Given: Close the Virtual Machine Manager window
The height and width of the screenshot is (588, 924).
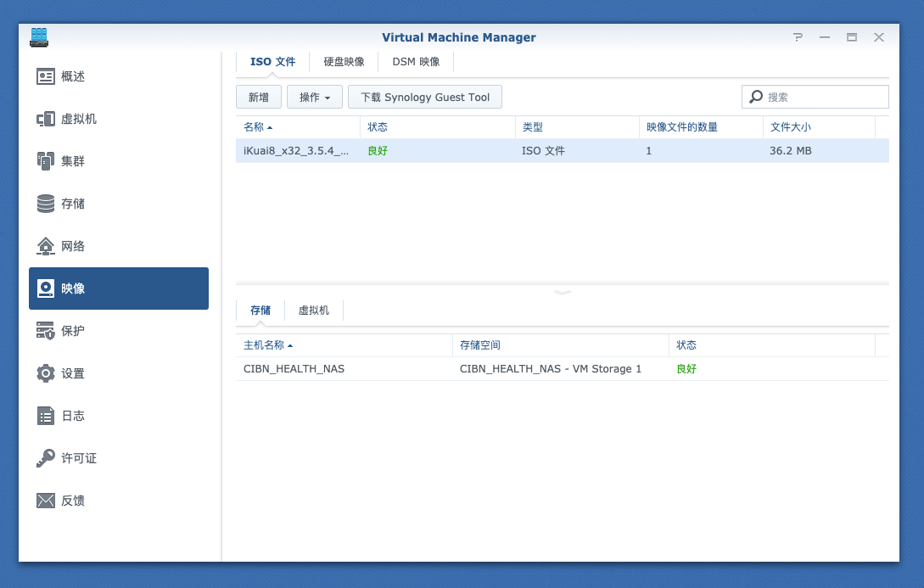Looking at the screenshot, I should [x=879, y=37].
